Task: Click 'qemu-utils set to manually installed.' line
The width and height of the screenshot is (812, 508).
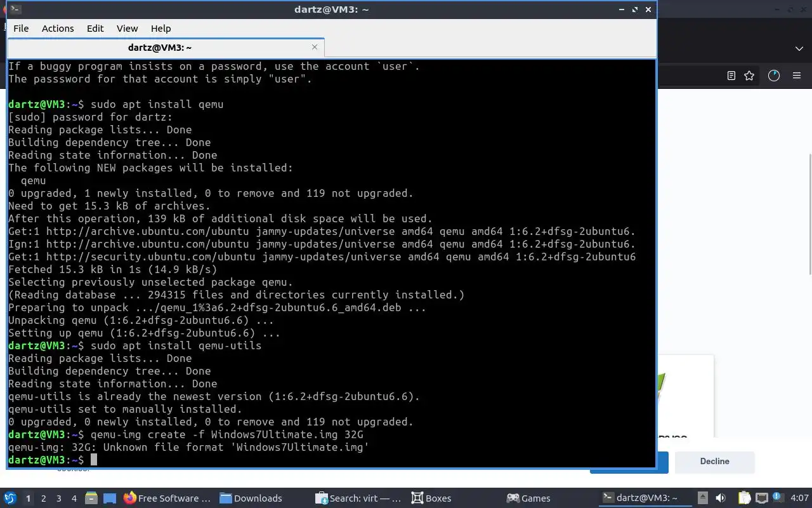Action: pos(125,409)
